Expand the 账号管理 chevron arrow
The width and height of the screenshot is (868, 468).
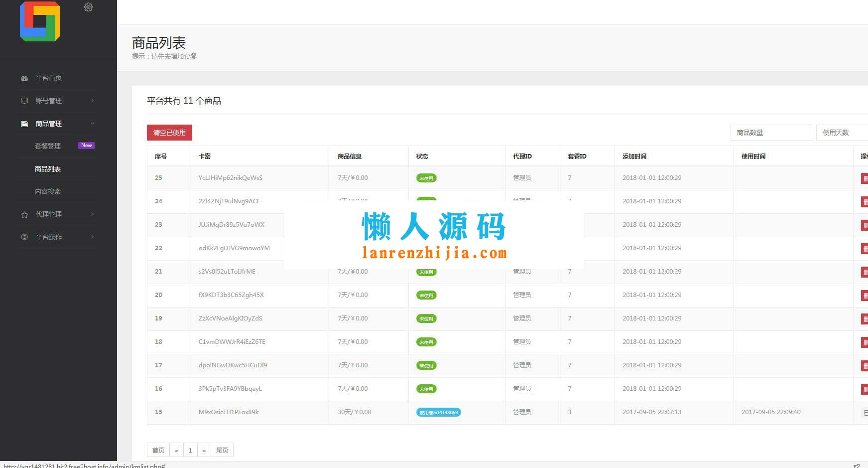tap(92, 101)
